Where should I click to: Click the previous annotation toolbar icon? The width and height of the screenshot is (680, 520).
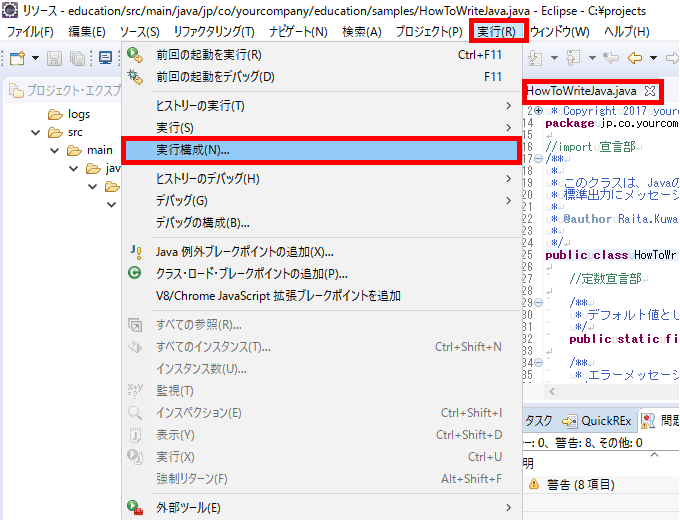click(x=573, y=59)
